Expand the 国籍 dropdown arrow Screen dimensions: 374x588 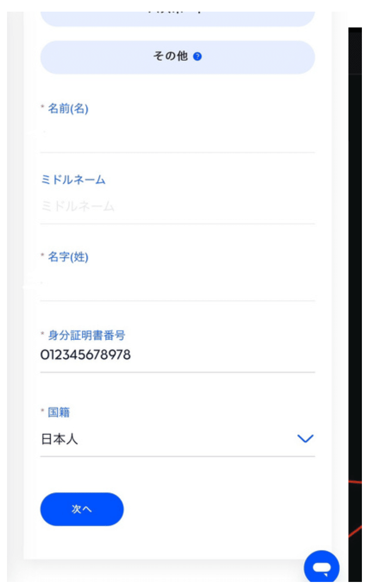(305, 439)
